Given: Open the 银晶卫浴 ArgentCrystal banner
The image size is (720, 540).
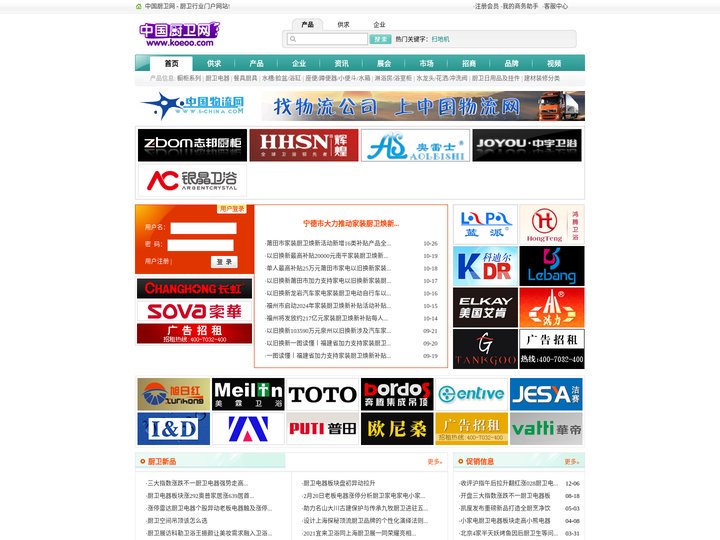Looking at the screenshot, I should pos(192,180).
